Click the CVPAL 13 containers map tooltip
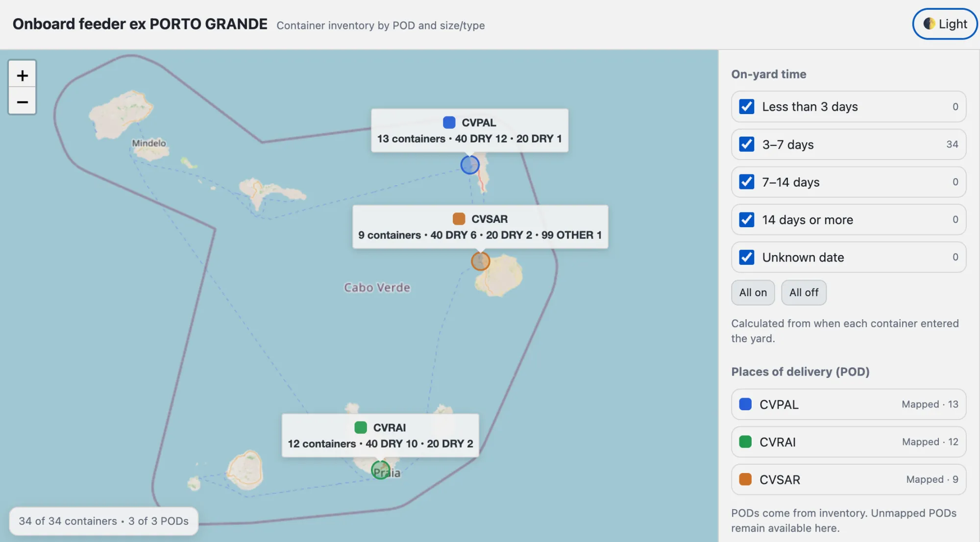 (x=469, y=130)
